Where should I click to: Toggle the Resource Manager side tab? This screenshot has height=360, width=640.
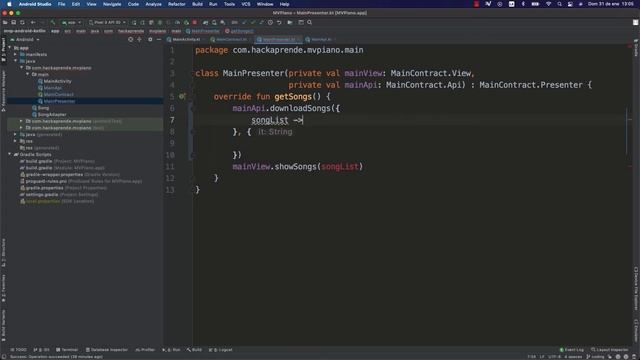click(3, 90)
